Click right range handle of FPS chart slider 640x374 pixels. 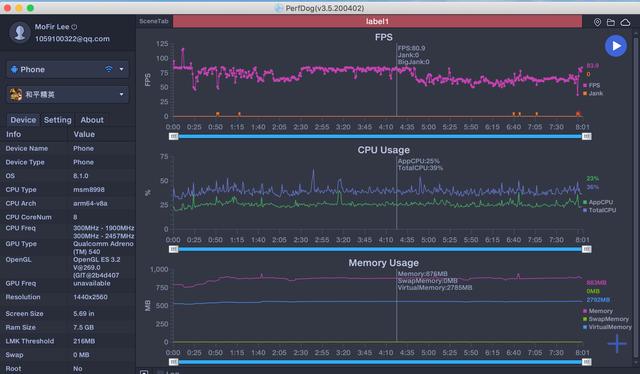pos(587,136)
